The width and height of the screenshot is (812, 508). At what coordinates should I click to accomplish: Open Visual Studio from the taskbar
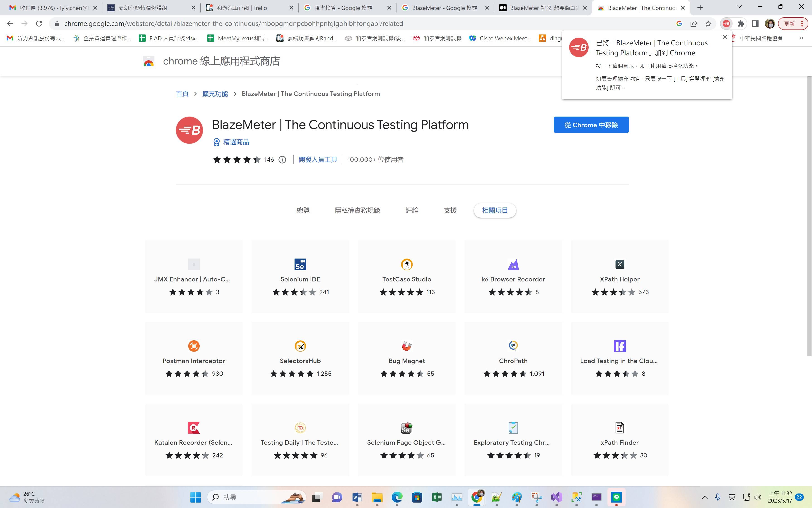click(556, 497)
